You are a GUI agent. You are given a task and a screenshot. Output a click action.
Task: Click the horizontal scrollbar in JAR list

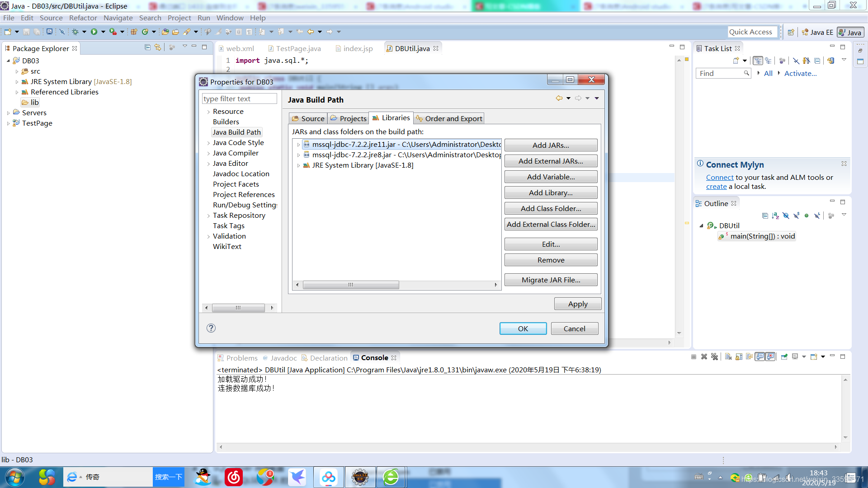pyautogui.click(x=350, y=284)
